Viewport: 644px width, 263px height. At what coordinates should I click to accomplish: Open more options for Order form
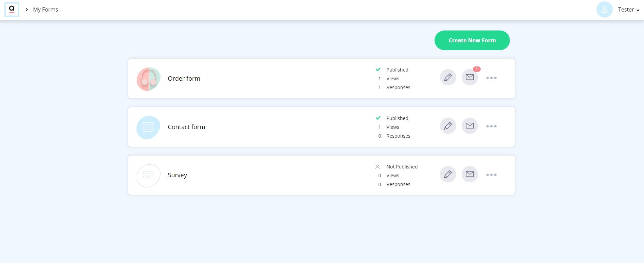tap(491, 78)
